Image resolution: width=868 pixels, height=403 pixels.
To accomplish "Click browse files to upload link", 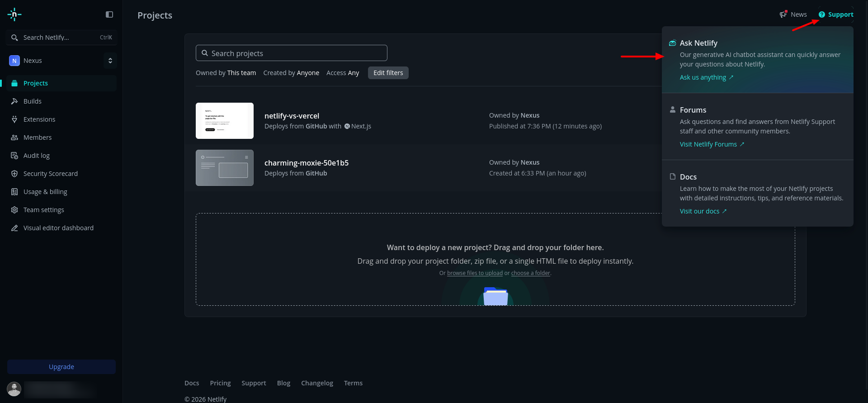I will (x=475, y=273).
